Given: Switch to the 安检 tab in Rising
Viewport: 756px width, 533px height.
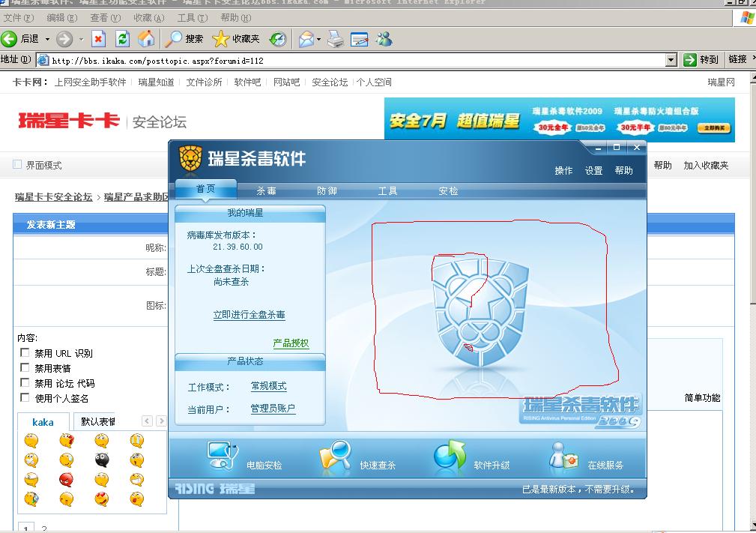Looking at the screenshot, I should (448, 191).
